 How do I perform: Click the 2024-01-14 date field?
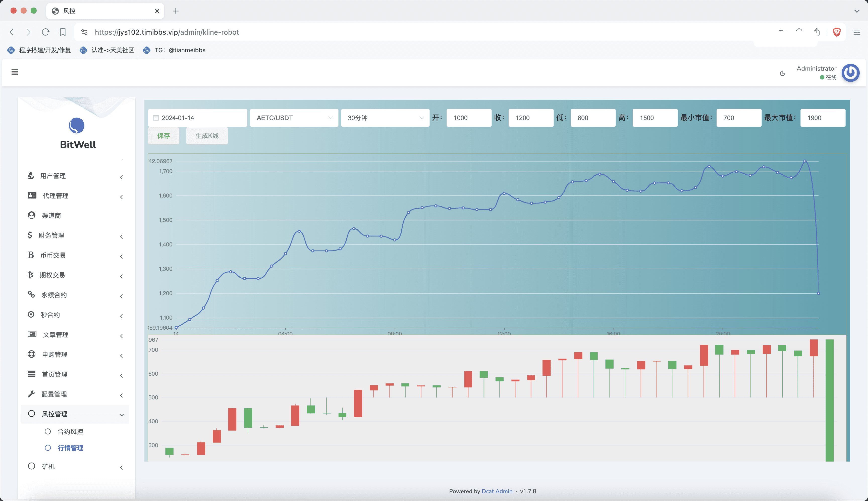(x=198, y=118)
